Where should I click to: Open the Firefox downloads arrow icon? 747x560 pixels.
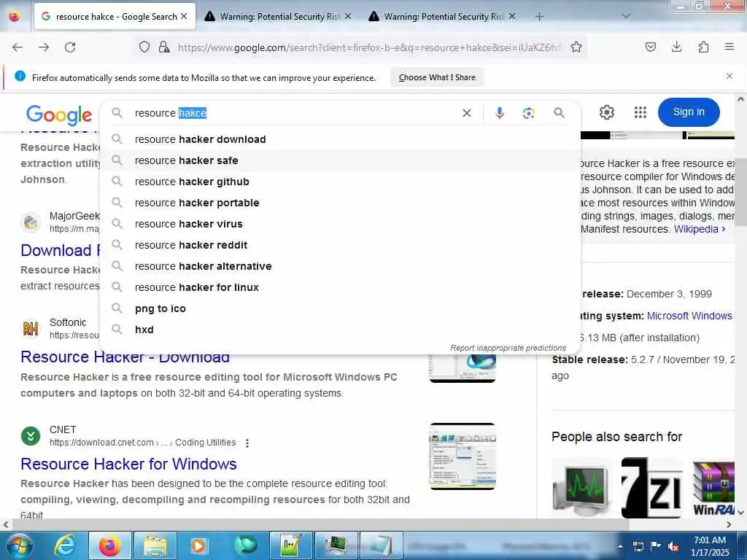pos(676,47)
